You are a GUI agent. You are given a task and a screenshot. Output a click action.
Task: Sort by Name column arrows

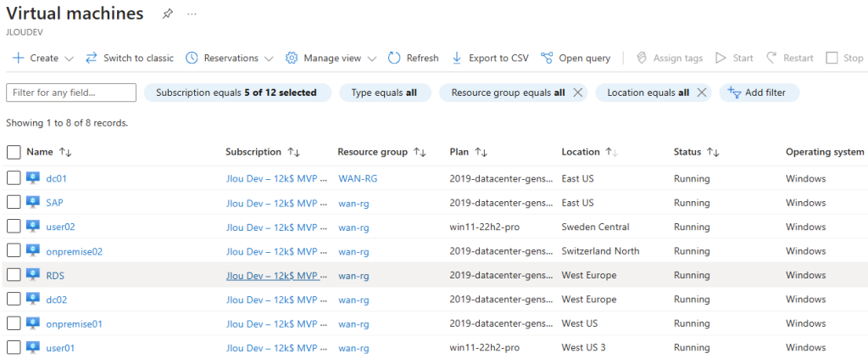coord(65,153)
